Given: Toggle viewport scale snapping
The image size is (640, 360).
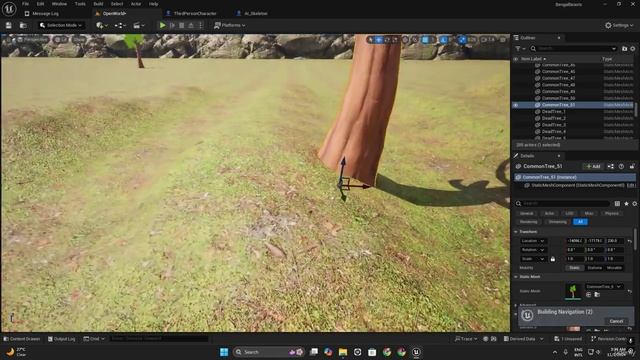Looking at the screenshot, I should (462, 40).
